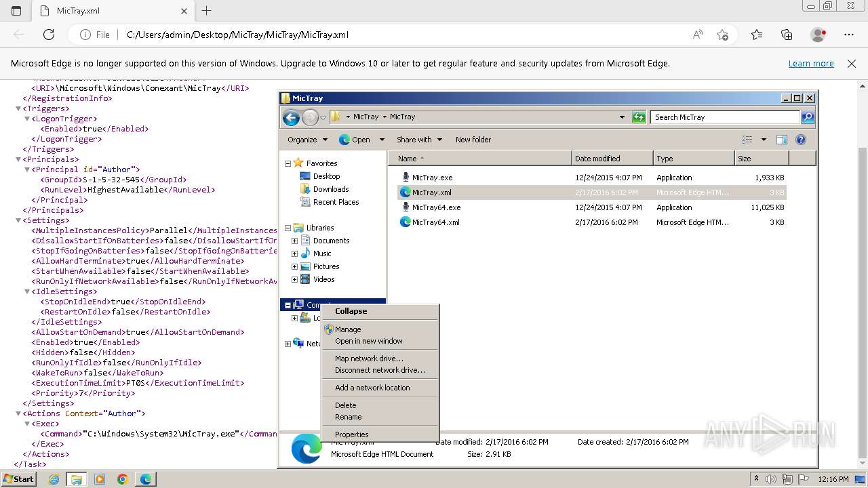Collapse the Exec XML node
This screenshot has height=488, width=868.
coord(27,424)
